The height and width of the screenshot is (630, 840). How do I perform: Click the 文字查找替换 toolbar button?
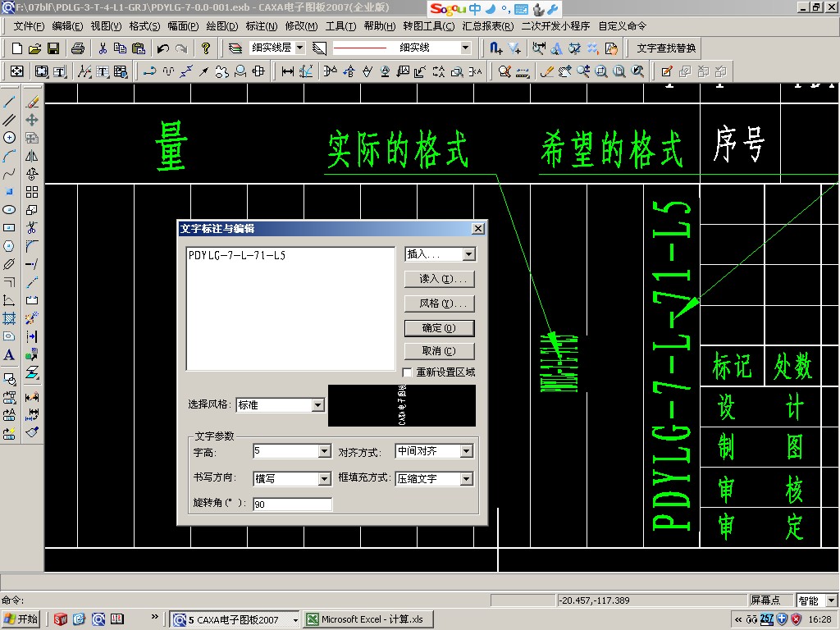click(x=666, y=48)
